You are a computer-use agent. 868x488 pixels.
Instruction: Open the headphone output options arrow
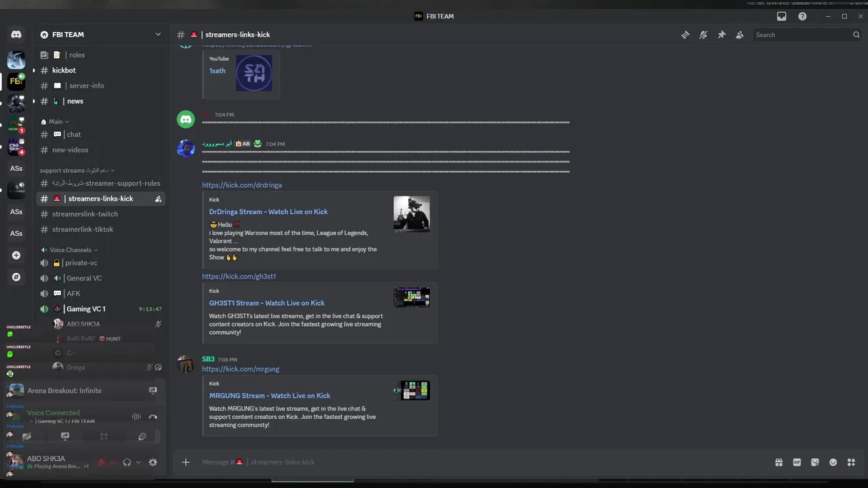click(x=138, y=462)
